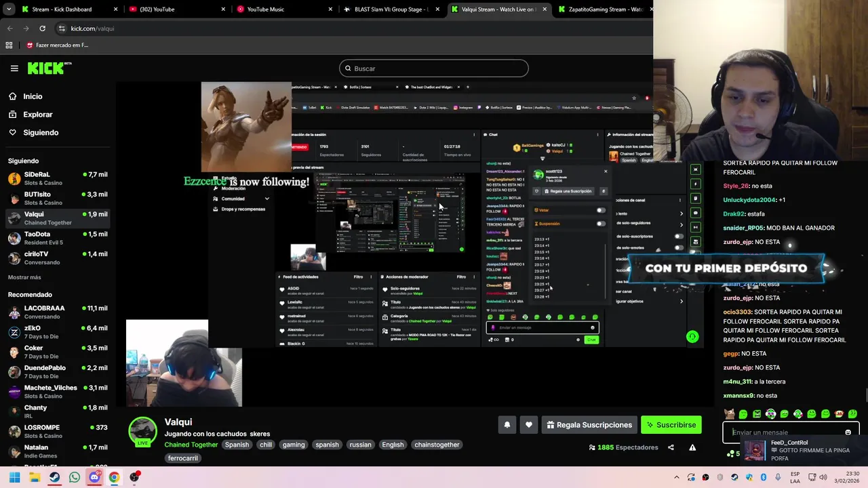
Task: Click the gaming tag
Action: (294, 445)
